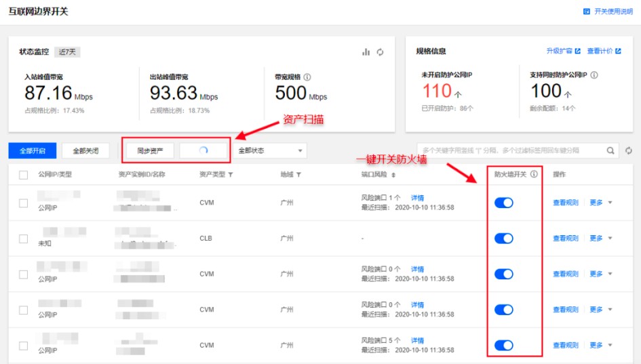The height and width of the screenshot is (364, 641).
Task: Expand 更多 menu in the first row
Action: pyautogui.click(x=600, y=203)
